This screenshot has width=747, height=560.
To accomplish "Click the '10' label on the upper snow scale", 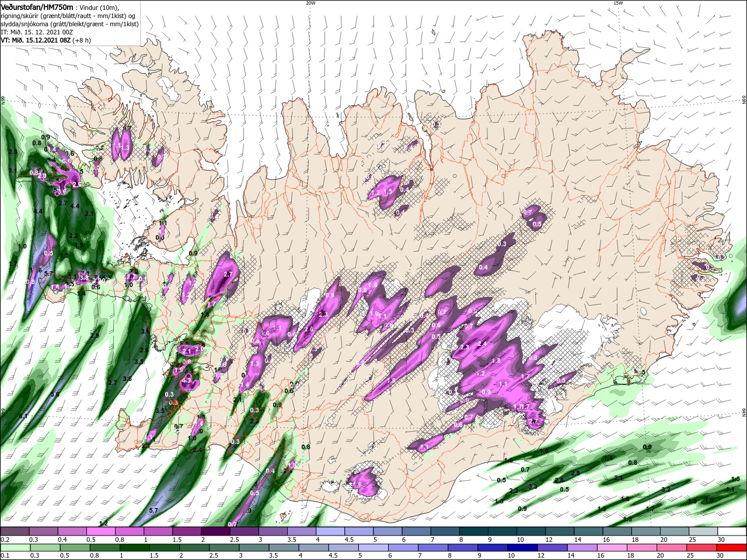I will click(x=520, y=540).
